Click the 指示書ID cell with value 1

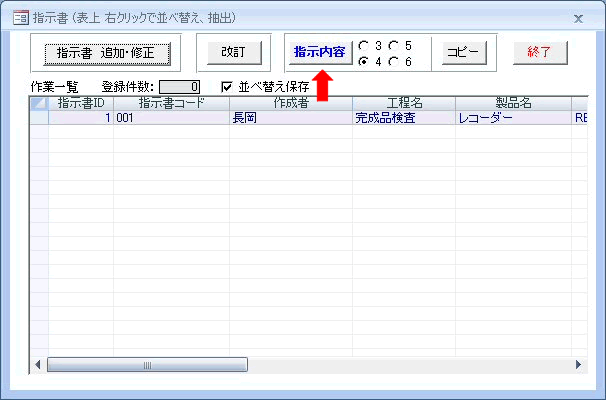(81, 117)
